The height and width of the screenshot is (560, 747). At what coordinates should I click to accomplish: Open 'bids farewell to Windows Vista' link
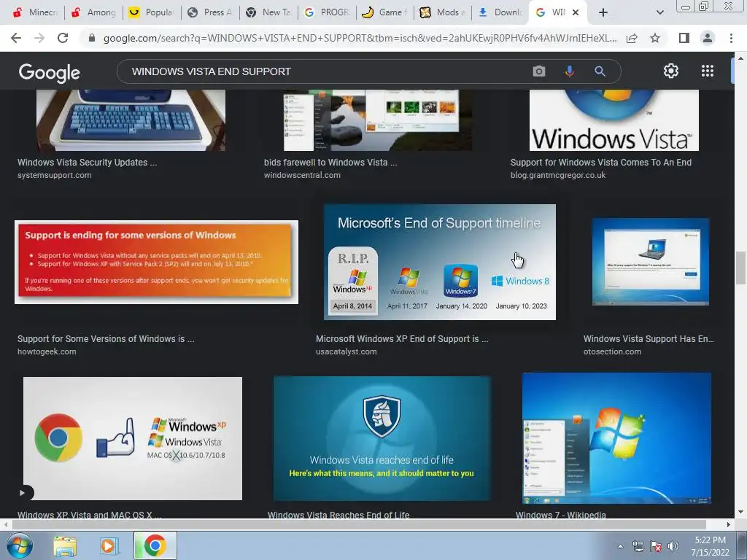330,163
